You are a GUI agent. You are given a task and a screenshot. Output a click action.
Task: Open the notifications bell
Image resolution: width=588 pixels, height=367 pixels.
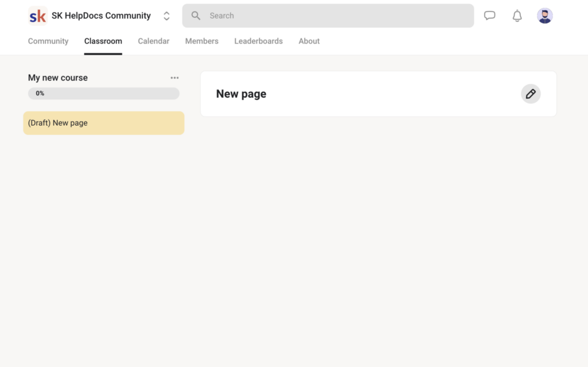(517, 16)
